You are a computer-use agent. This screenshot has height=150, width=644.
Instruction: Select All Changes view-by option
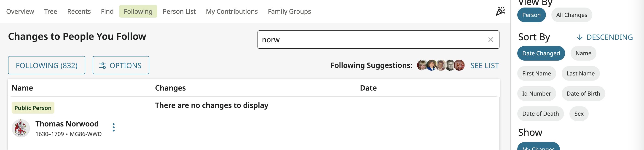coord(572,15)
